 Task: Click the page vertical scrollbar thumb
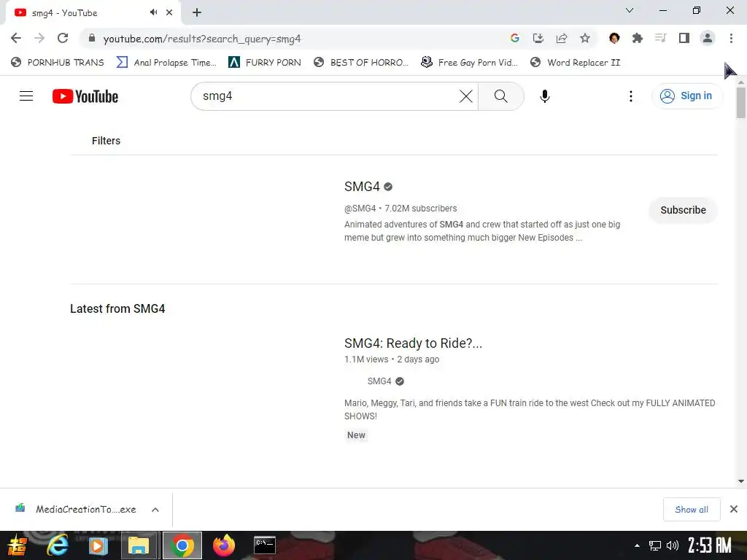(x=741, y=102)
